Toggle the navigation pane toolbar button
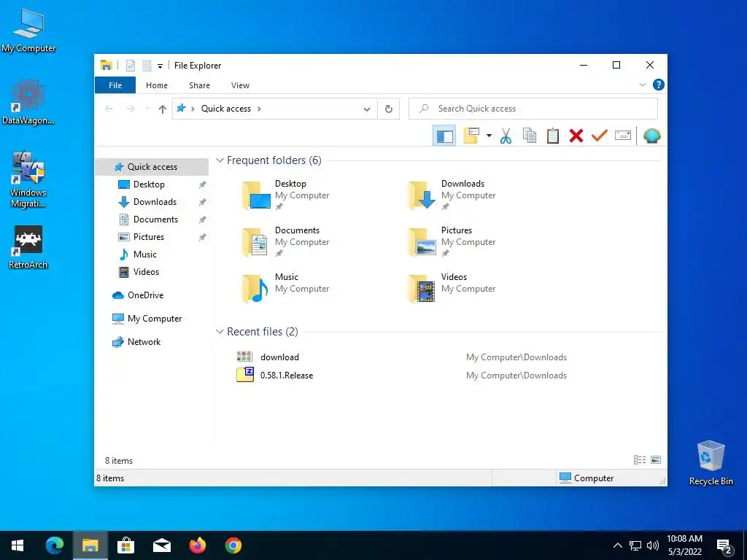Screen dimensions: 747x560 tap(444, 136)
